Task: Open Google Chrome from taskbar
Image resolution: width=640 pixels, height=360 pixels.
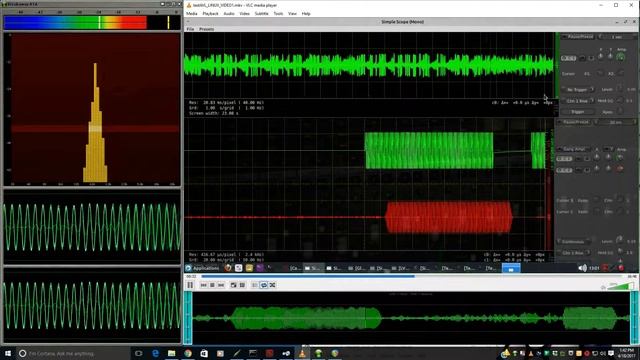Action: (x=188, y=353)
